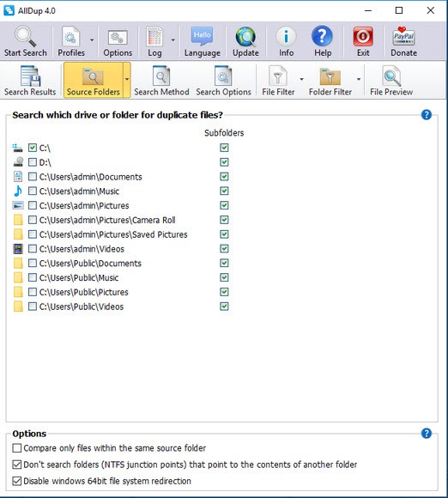The image size is (448, 498).
Task: Switch to the Search Method tab
Action: pyautogui.click(x=161, y=81)
